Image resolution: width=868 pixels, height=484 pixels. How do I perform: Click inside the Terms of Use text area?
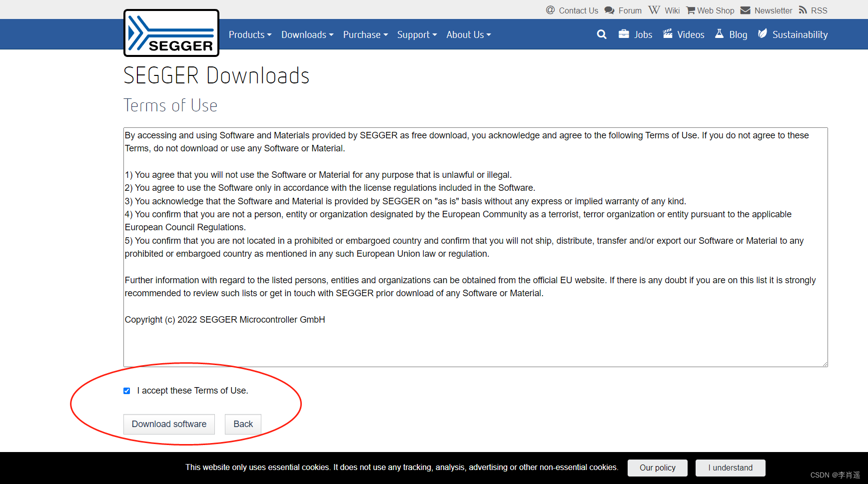[x=475, y=247]
